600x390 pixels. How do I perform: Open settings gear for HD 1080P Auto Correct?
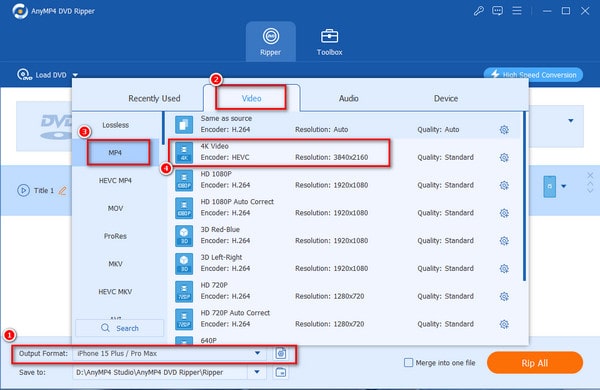point(504,213)
